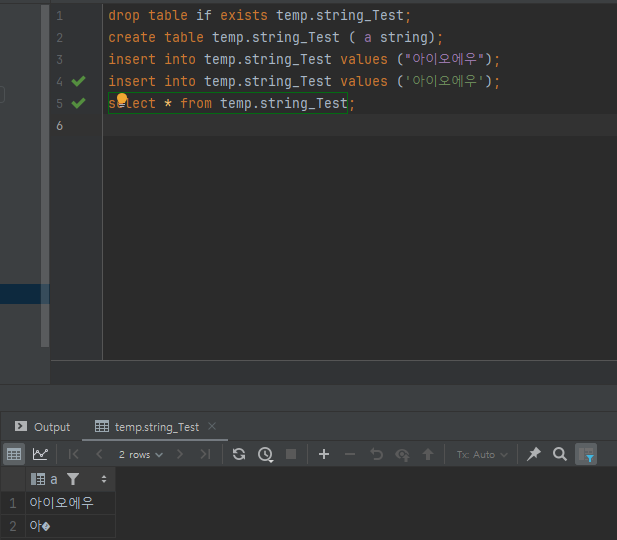This screenshot has width=617, height=540.
Task: Click the select statement on line 5
Action: [x=231, y=104]
